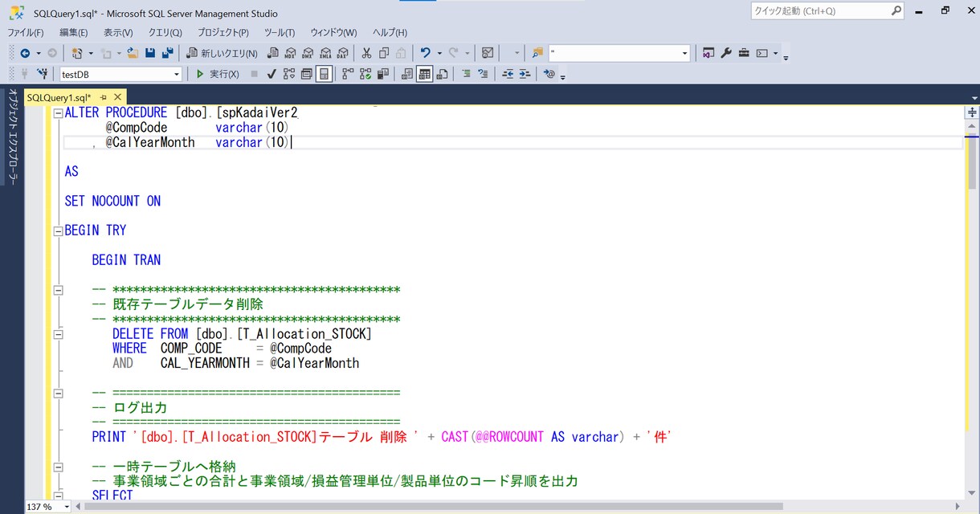
Task: Open the command window icon
Action: coord(762,53)
